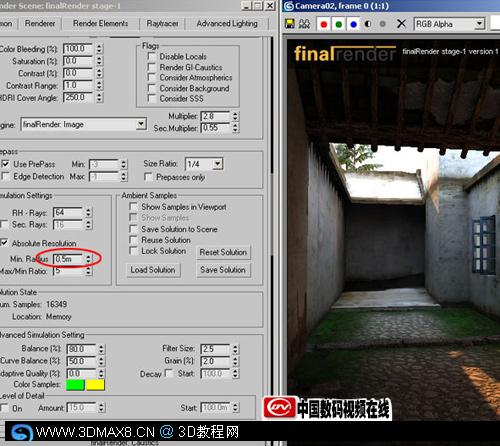
Task: Click the Min. Radius 0.5m field
Action: 68,259
